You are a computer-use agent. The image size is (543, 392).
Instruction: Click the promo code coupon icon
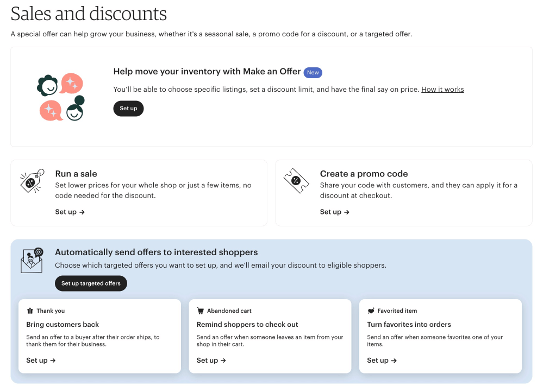[296, 181]
